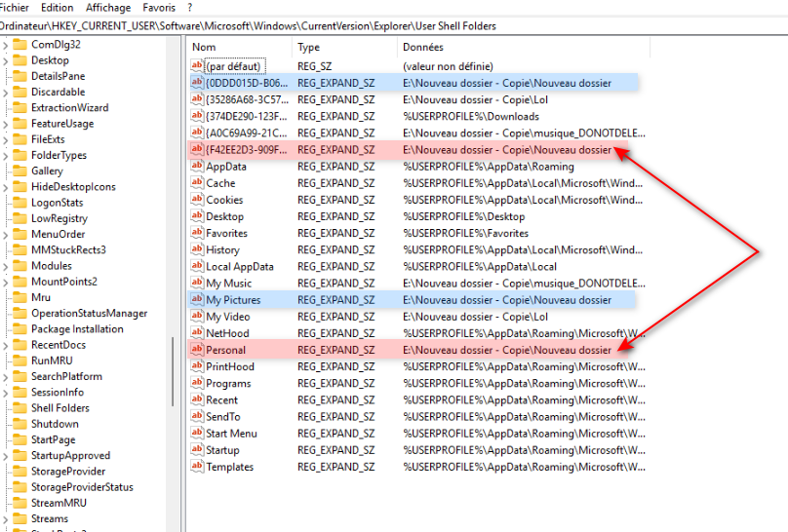Sort values by the Type column header
This screenshot has width=788, height=532.
[x=345, y=47]
